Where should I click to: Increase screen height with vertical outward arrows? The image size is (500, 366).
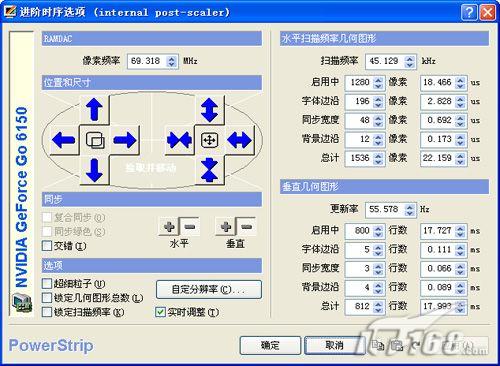(x=209, y=110)
